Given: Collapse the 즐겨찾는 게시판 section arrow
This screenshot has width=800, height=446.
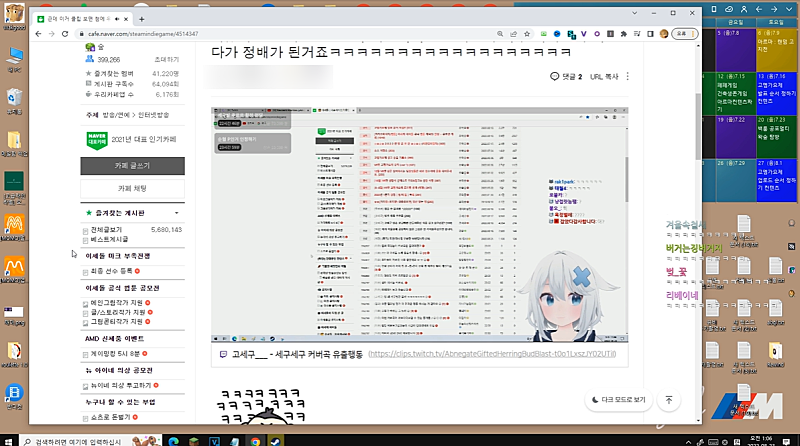Looking at the screenshot, I should 176,213.
